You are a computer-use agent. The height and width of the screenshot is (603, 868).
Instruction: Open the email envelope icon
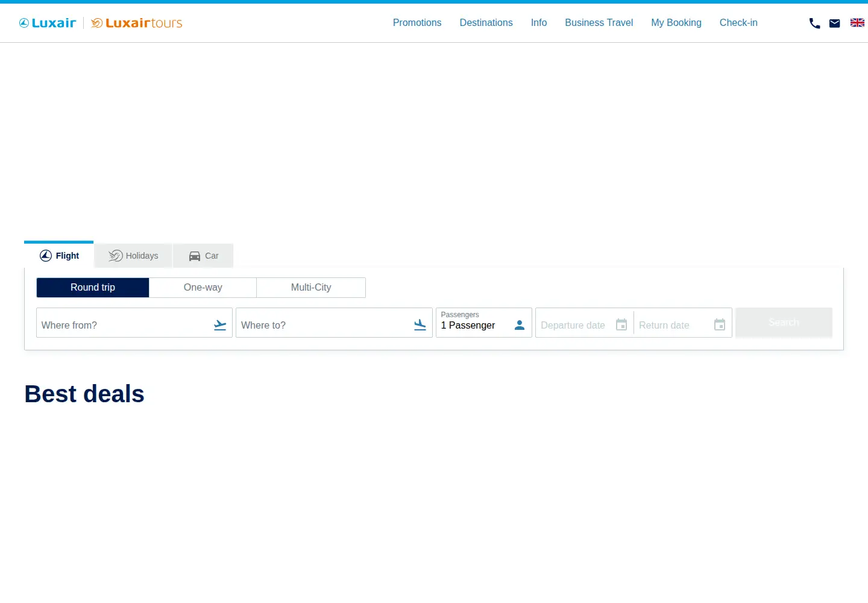pyautogui.click(x=835, y=24)
